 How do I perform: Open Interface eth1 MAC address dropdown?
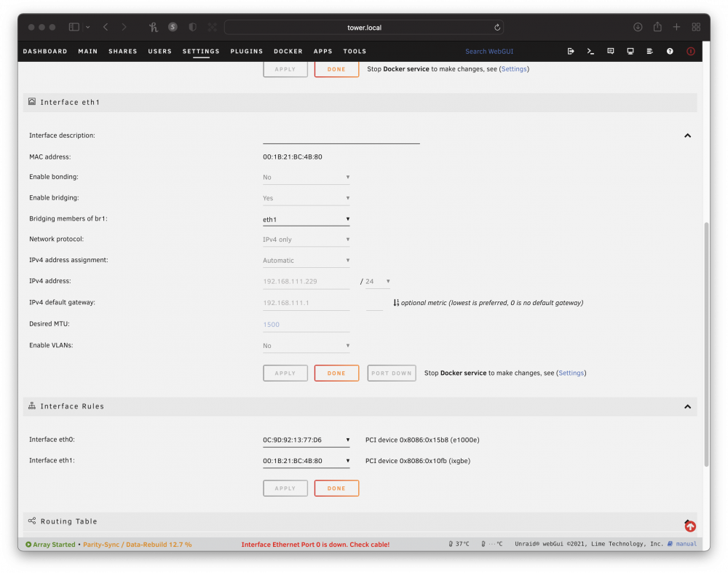coord(306,461)
